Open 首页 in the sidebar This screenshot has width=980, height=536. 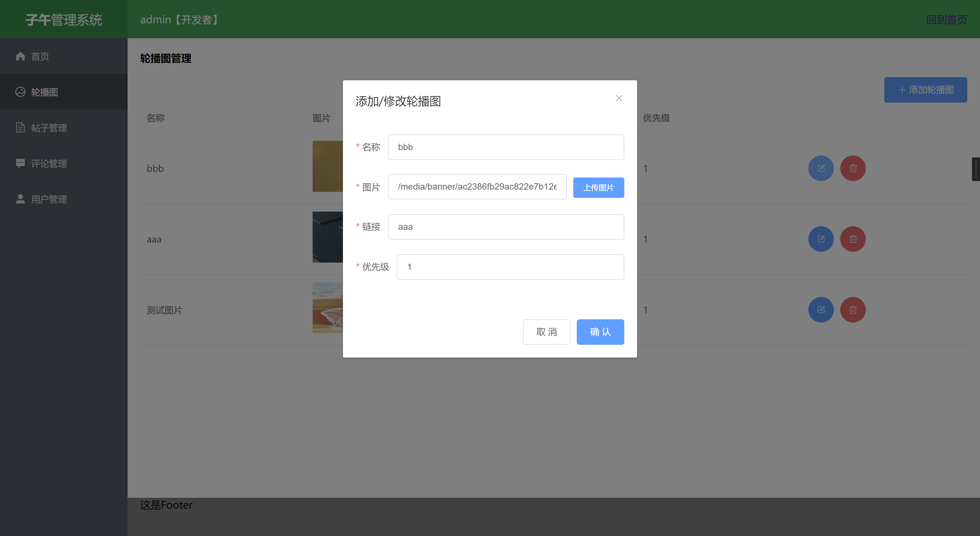[x=40, y=56]
